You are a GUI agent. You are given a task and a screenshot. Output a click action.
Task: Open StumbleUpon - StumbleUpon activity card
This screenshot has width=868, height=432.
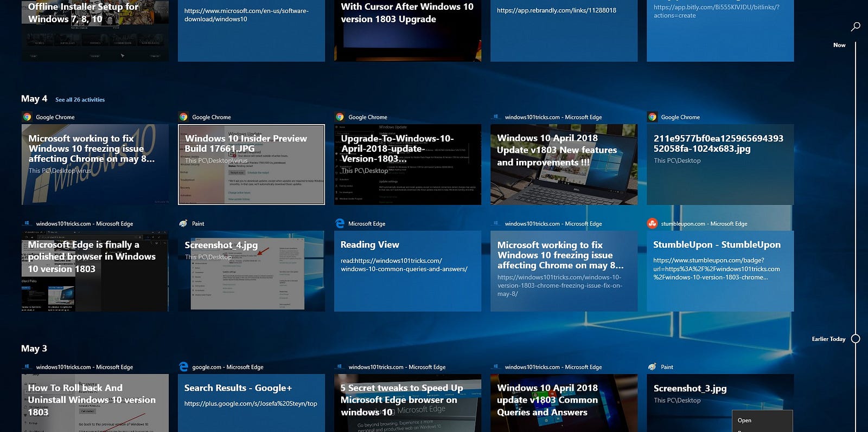[720, 271]
